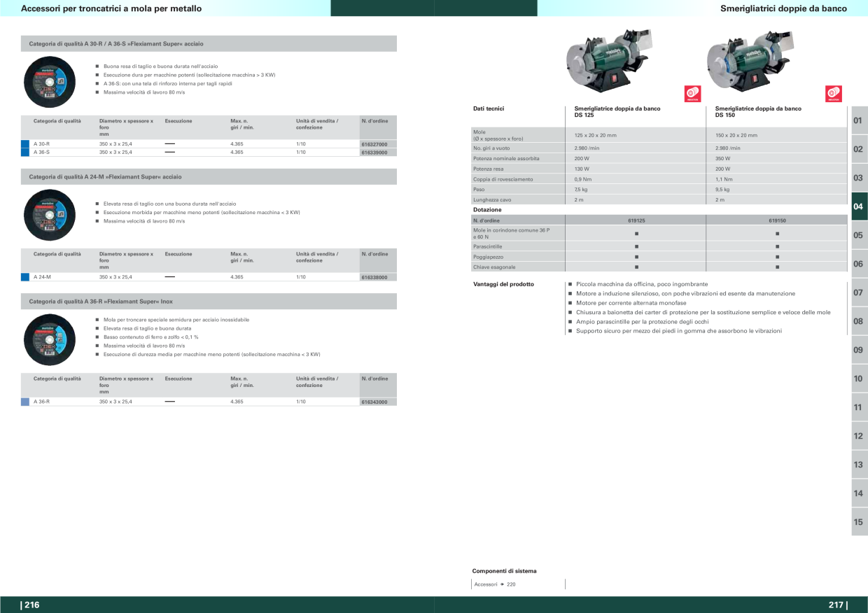Image resolution: width=868 pixels, height=613 pixels.
Task: Go to chapter tab 11
Action: pyautogui.click(x=859, y=407)
